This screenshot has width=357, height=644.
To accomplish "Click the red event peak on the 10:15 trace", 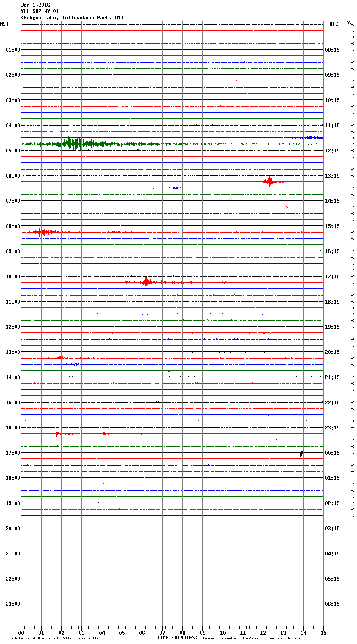I will 146,283.
